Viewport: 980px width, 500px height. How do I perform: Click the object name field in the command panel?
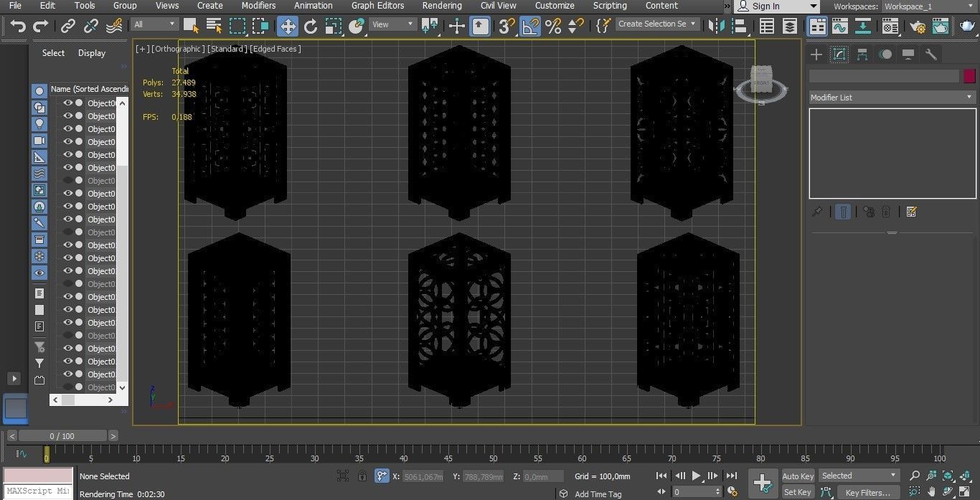click(x=884, y=76)
